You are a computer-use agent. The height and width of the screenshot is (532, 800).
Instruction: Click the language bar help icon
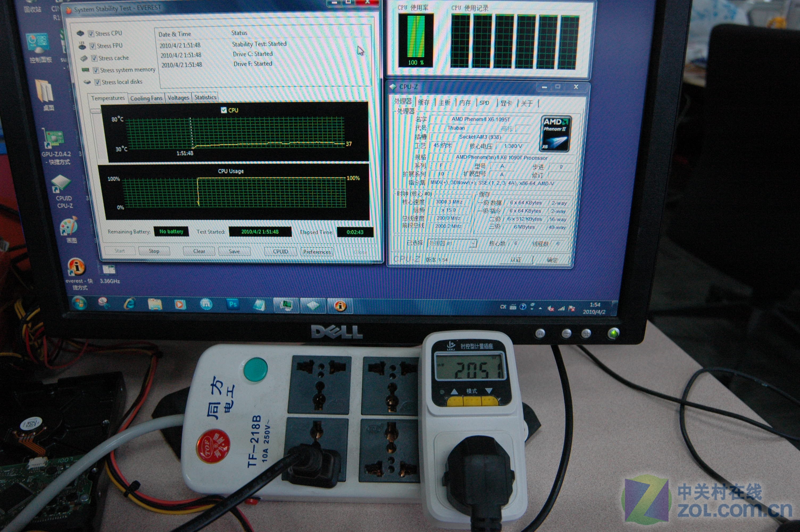523,307
